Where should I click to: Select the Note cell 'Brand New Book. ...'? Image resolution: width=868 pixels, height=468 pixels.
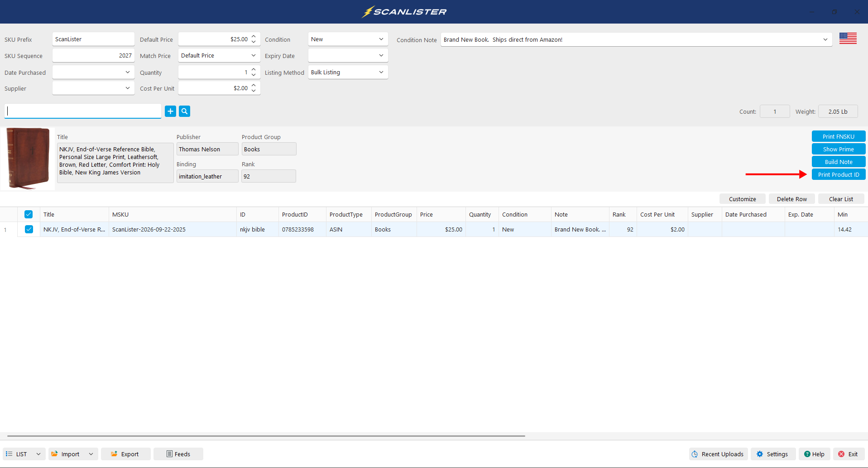coord(580,229)
